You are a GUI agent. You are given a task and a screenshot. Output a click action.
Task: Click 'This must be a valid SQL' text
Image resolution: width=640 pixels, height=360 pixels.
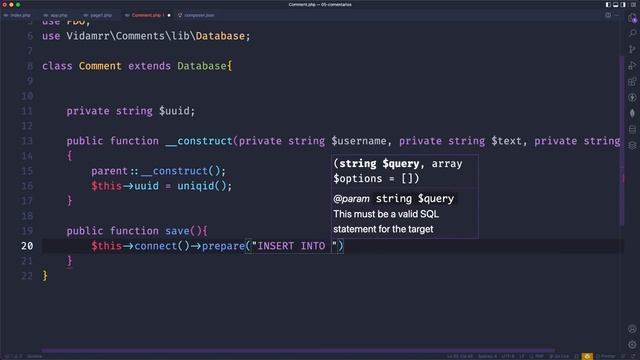[x=386, y=214]
